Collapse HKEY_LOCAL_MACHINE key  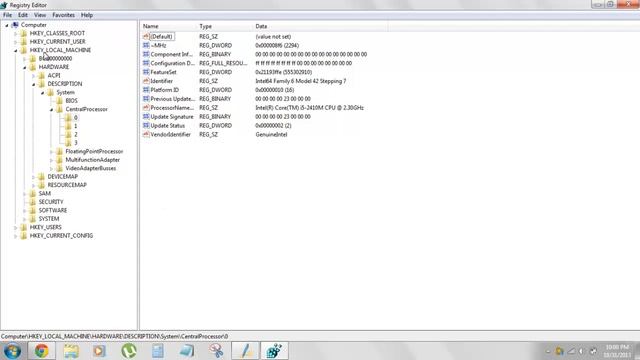click(x=16, y=51)
